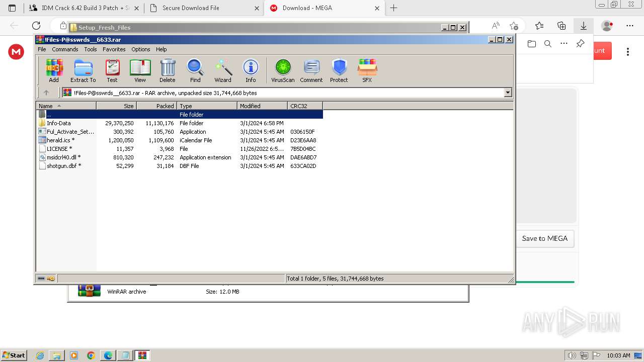
Task: Click the Delete trash icon
Action: [x=168, y=70]
